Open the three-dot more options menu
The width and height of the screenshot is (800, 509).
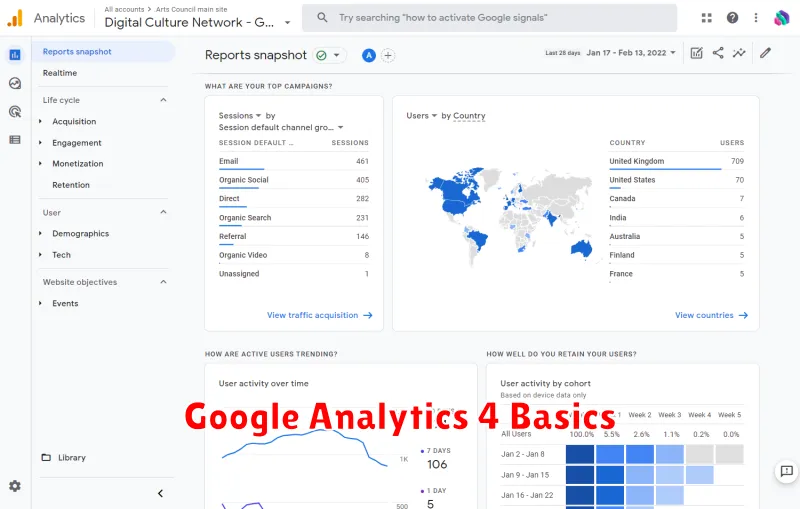[x=756, y=18]
